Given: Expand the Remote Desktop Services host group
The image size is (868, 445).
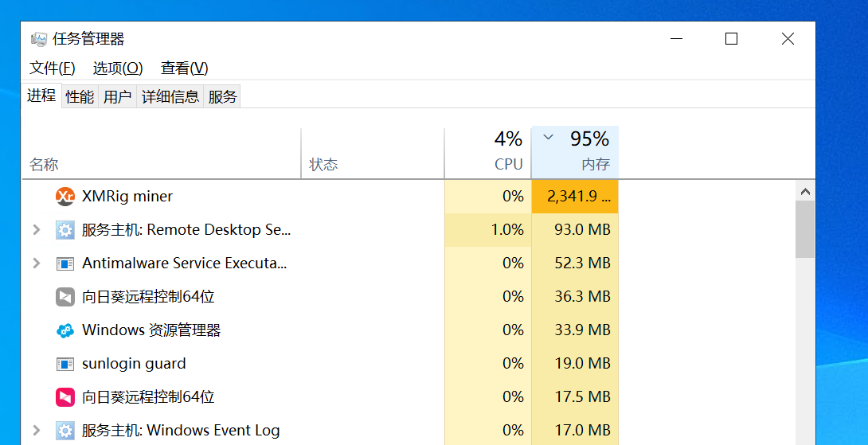Looking at the screenshot, I should (36, 230).
